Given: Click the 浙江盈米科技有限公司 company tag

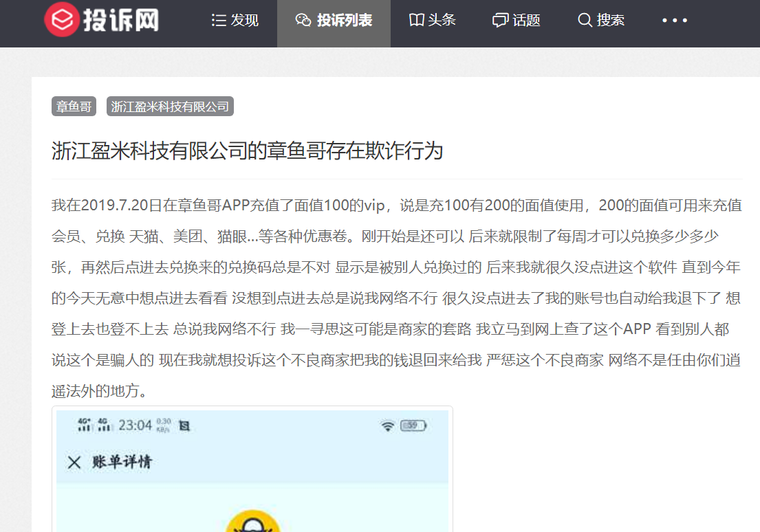Looking at the screenshot, I should [x=170, y=107].
